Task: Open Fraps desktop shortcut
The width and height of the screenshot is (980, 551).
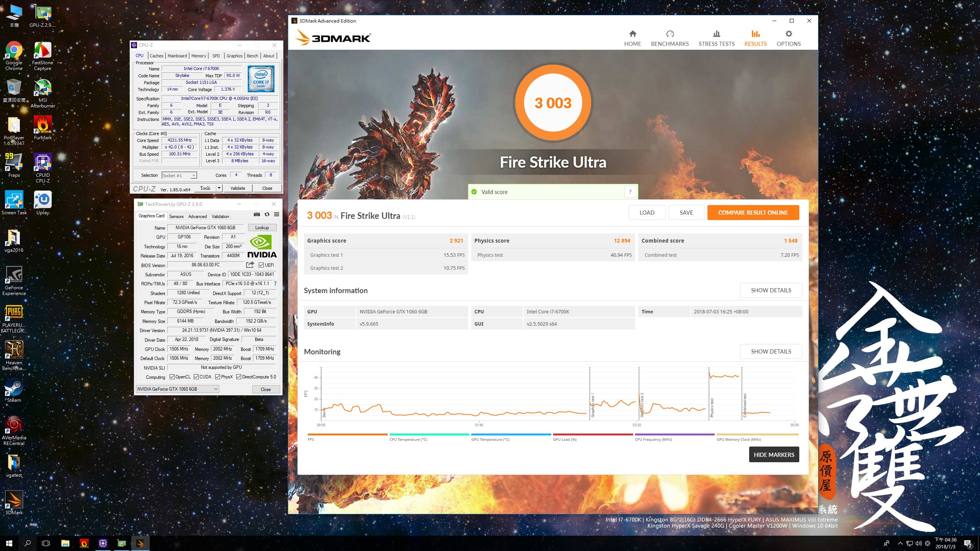Action: point(14,165)
